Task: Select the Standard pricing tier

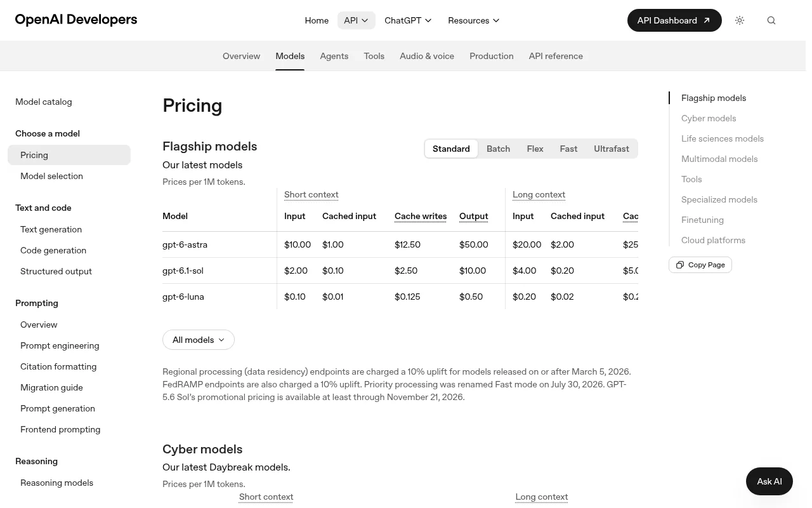Action: (x=451, y=149)
